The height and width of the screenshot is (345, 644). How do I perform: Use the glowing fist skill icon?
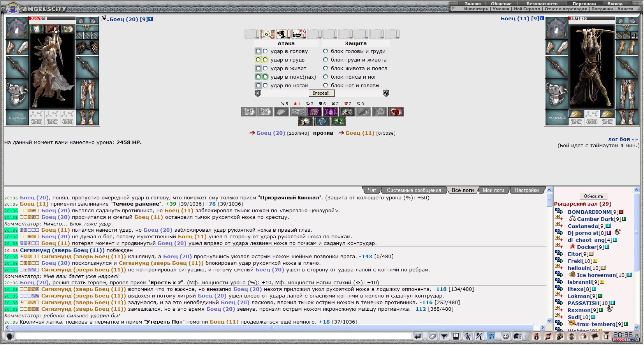tap(306, 121)
